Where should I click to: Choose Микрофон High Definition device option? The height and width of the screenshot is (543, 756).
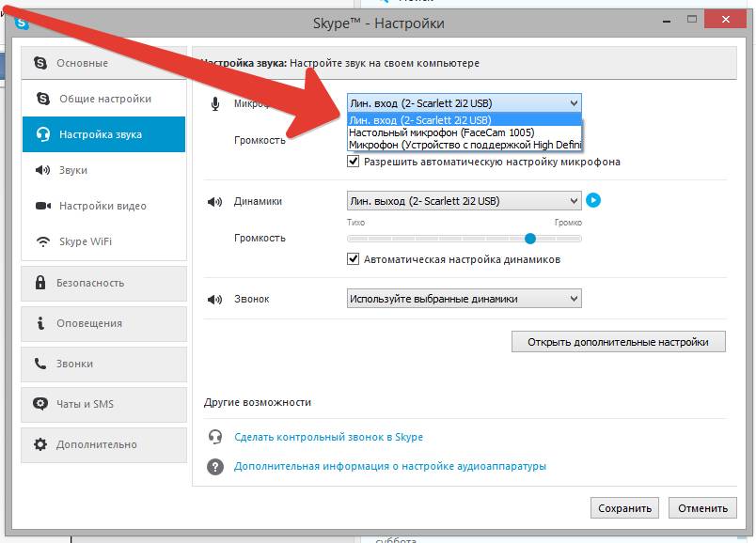click(x=465, y=145)
